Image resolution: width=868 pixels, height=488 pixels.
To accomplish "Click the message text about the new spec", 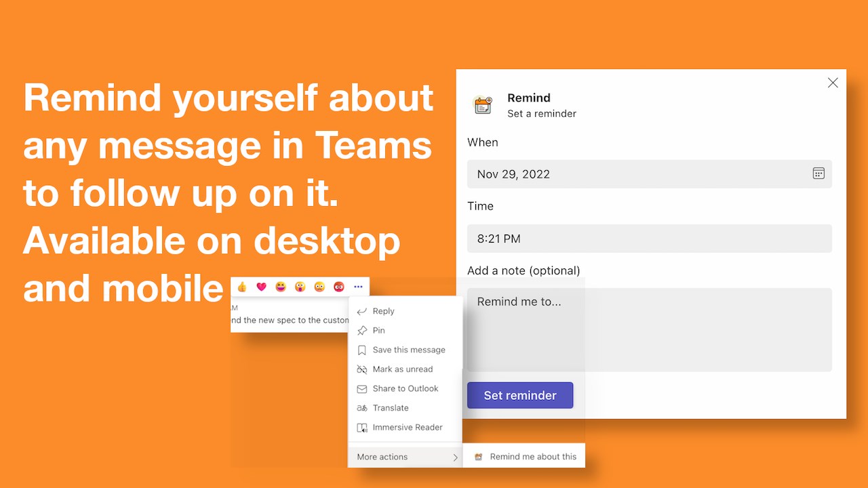I will 290,320.
